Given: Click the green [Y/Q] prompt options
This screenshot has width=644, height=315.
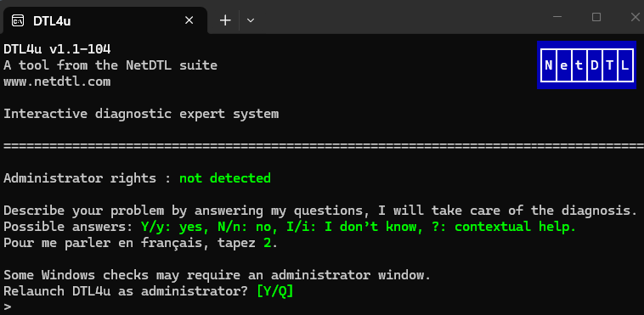Looking at the screenshot, I should (x=274, y=291).
